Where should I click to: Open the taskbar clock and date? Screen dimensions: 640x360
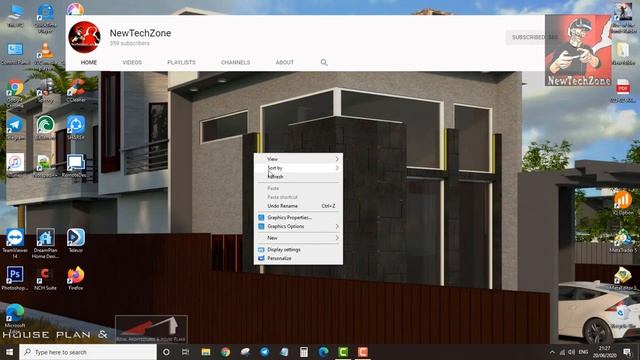pyautogui.click(x=604, y=352)
